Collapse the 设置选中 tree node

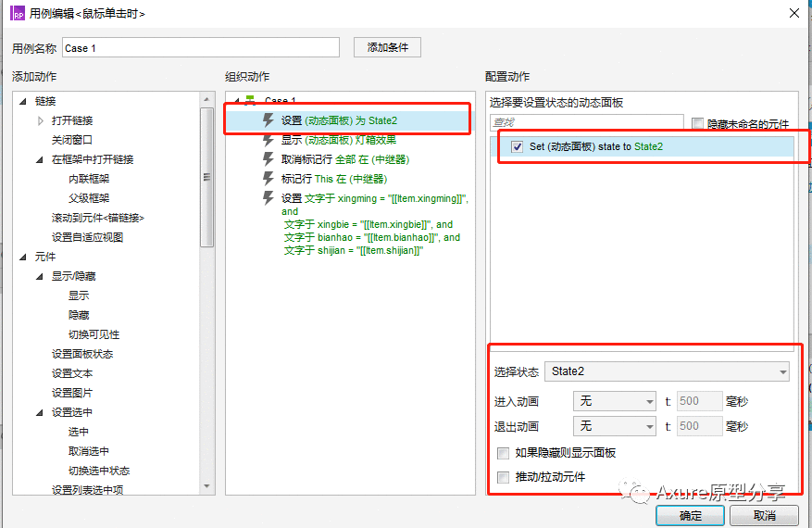[40, 412]
